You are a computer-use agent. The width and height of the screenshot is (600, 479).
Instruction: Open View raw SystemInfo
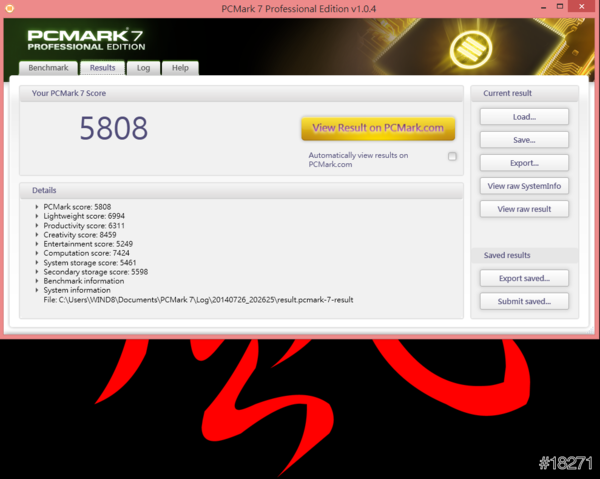pos(524,186)
